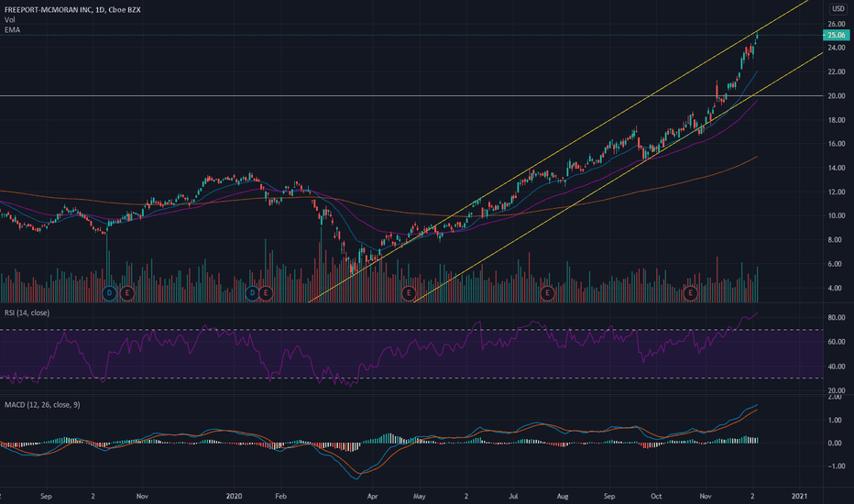Select the MACD (12, 26, close, 9) label
Image resolution: width=854 pixels, height=504 pixels.
(42, 405)
